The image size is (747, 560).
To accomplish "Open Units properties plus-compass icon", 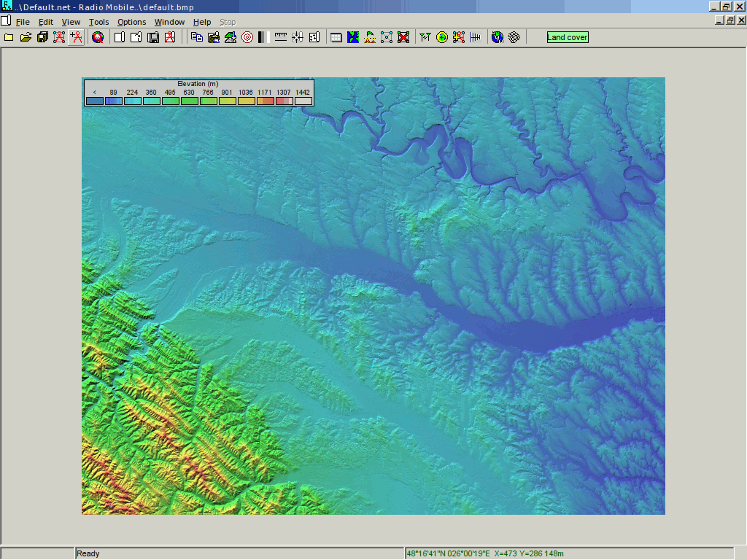I will coord(76,37).
